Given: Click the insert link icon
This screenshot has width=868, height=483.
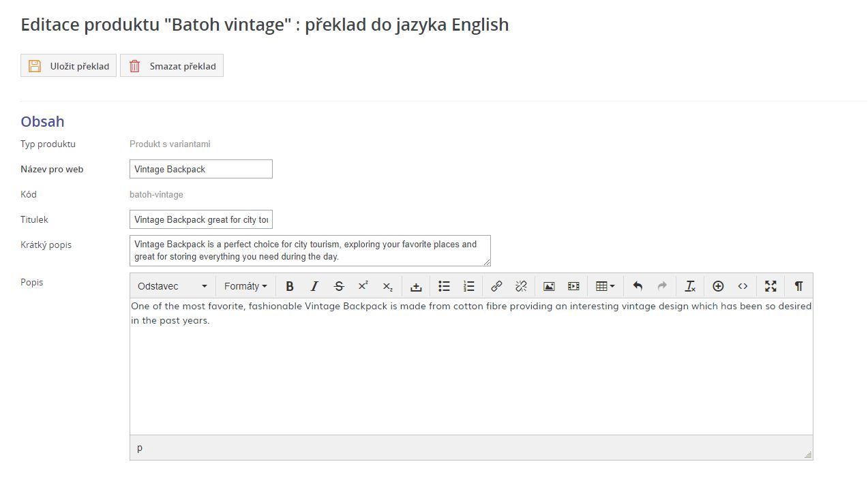Looking at the screenshot, I should coord(496,286).
